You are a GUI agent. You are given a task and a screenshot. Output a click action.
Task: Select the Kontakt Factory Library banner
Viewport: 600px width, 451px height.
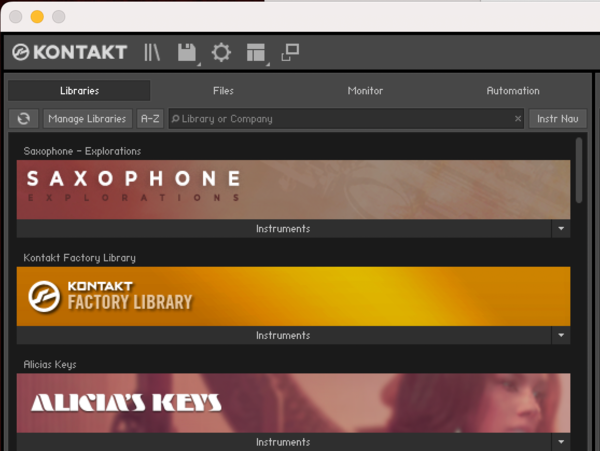(293, 296)
